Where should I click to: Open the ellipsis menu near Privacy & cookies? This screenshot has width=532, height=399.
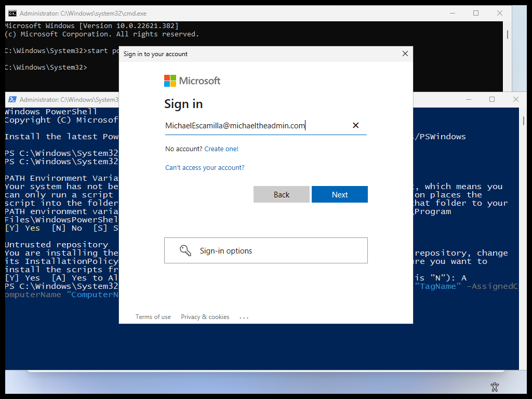pyautogui.click(x=244, y=317)
